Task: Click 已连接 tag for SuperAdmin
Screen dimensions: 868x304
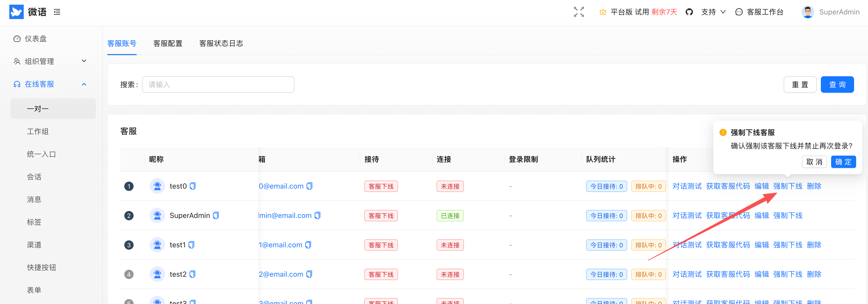Action: click(450, 215)
